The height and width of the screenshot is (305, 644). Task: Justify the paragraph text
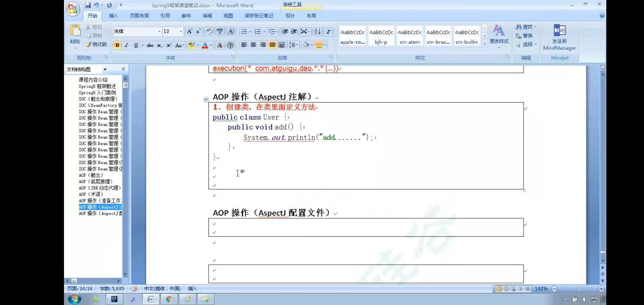(x=272, y=45)
